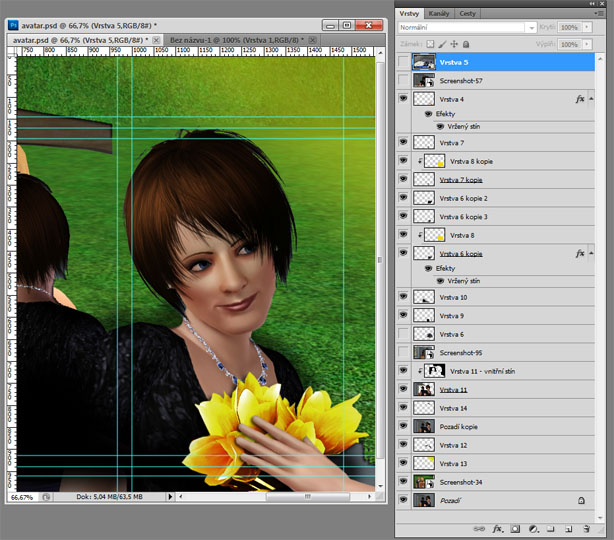Hide the Vrstva 10 layer
614x540 pixels.
[x=403, y=297]
